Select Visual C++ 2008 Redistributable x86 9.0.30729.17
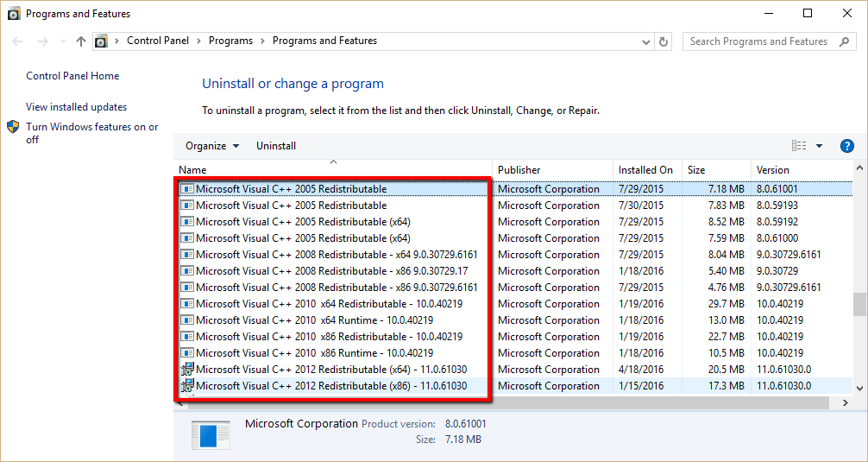The height and width of the screenshot is (462, 868). coord(513,271)
